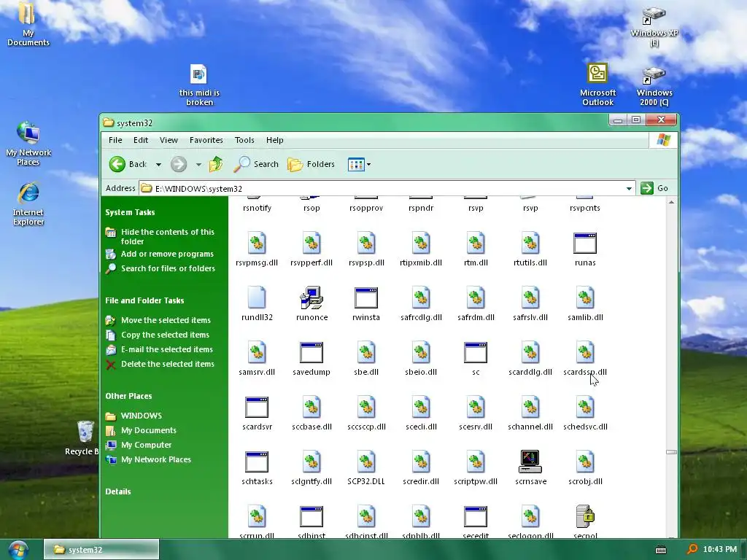The width and height of the screenshot is (747, 560).
Task: Select the rtutils.dll file icon
Action: pyautogui.click(x=530, y=244)
